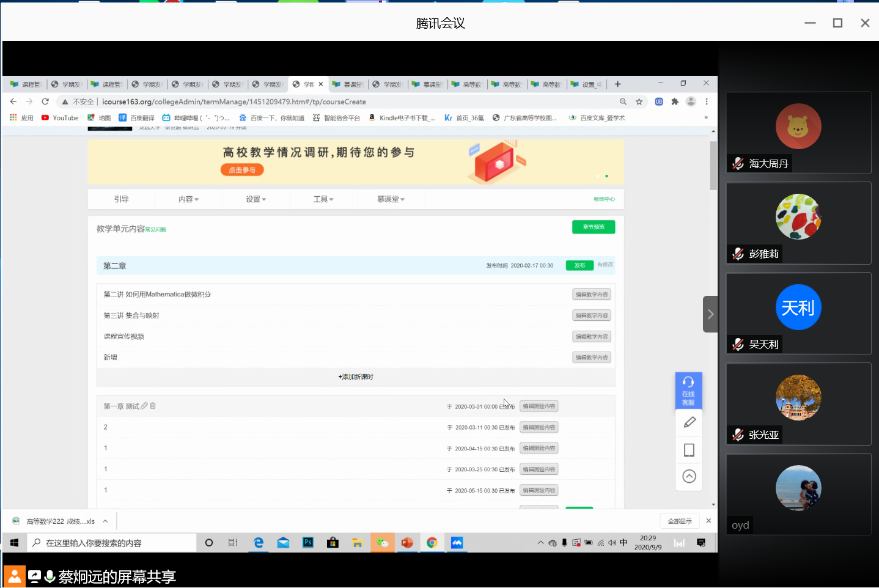This screenshot has width=879, height=588.
Task: Select 彭雅莉's participant video tile
Action: (x=798, y=222)
